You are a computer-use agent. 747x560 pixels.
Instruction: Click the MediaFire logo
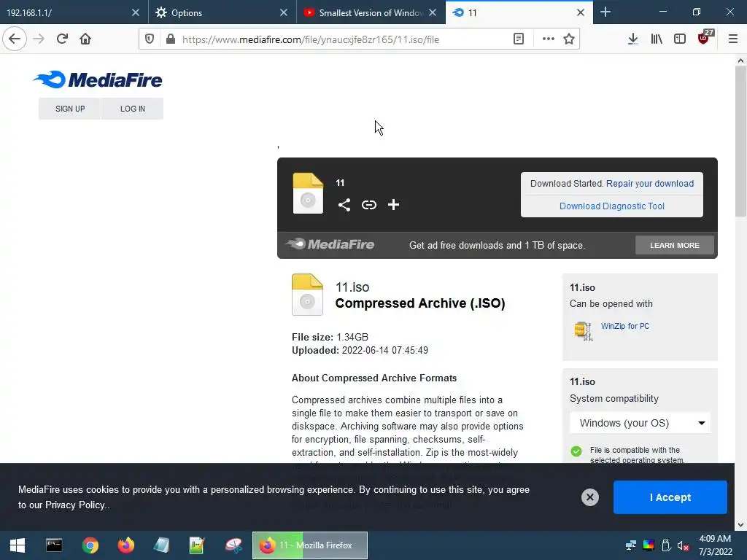(98, 80)
